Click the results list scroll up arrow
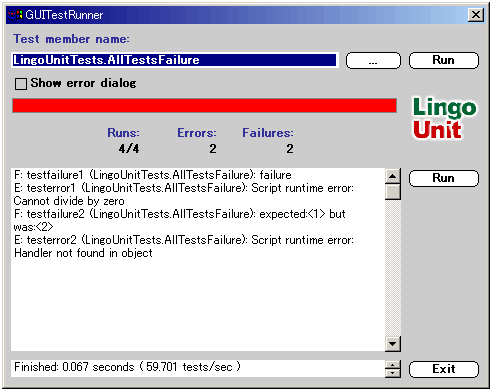This screenshot has width=493, height=391. click(x=393, y=176)
